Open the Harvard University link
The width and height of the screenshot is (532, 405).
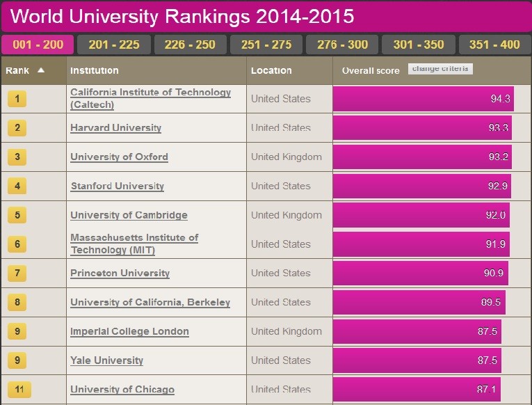tap(115, 128)
